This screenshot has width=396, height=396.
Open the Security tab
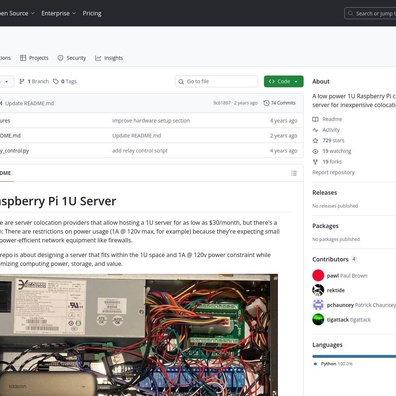click(72, 58)
